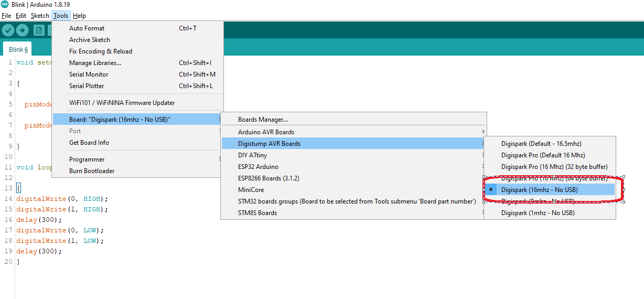Close the open Tools menu
The width and height of the screenshot is (644, 299).
(61, 16)
